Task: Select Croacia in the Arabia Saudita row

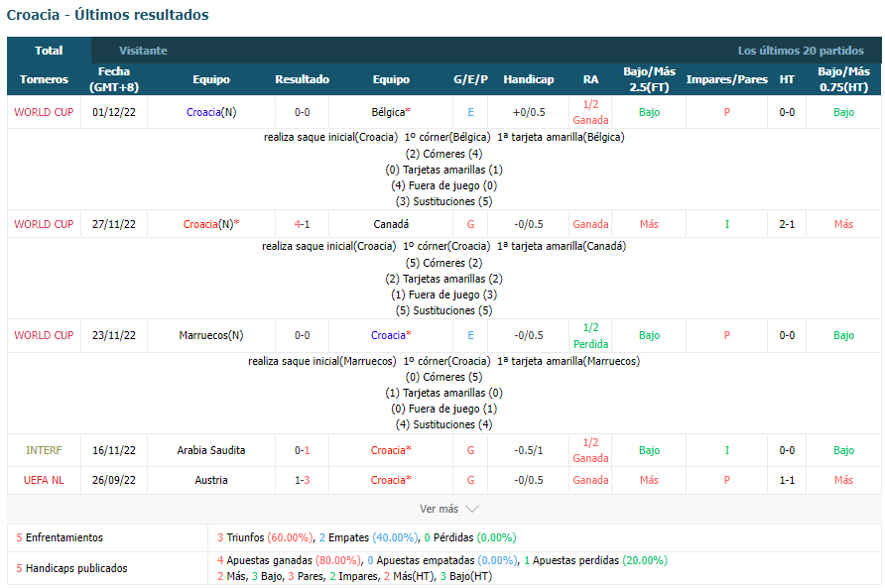Action: click(391, 450)
